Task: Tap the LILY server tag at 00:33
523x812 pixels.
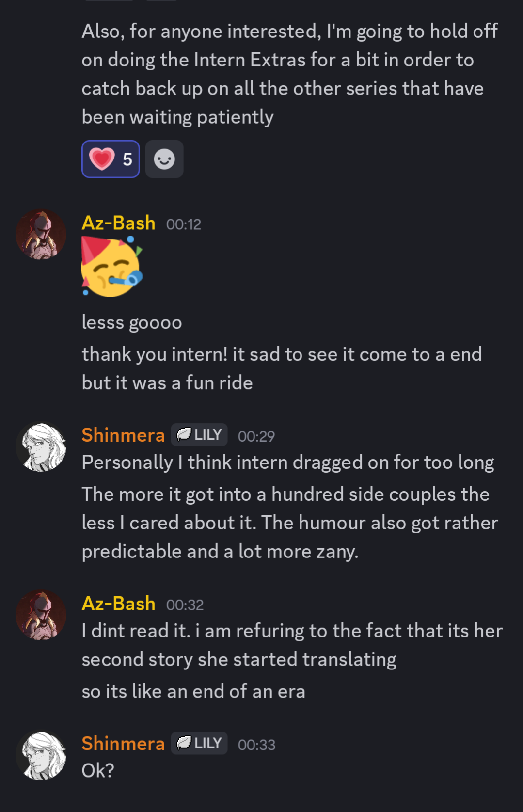Action: (x=199, y=743)
